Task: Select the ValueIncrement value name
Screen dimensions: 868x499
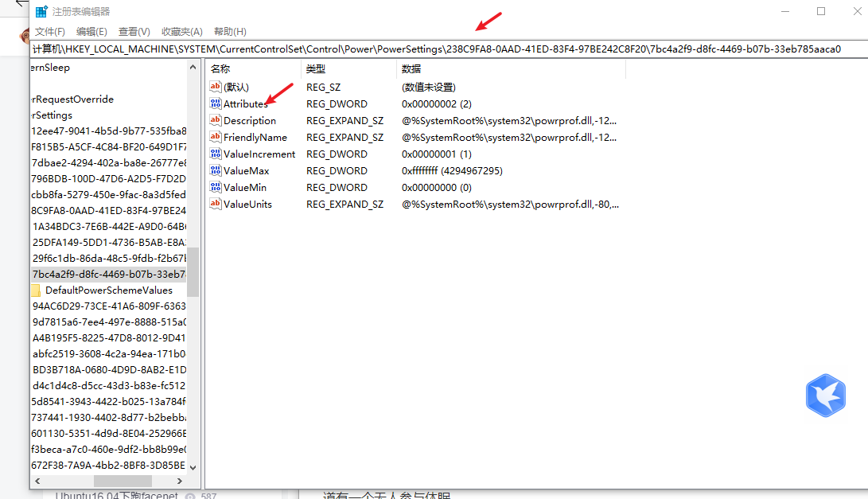Action: [259, 154]
